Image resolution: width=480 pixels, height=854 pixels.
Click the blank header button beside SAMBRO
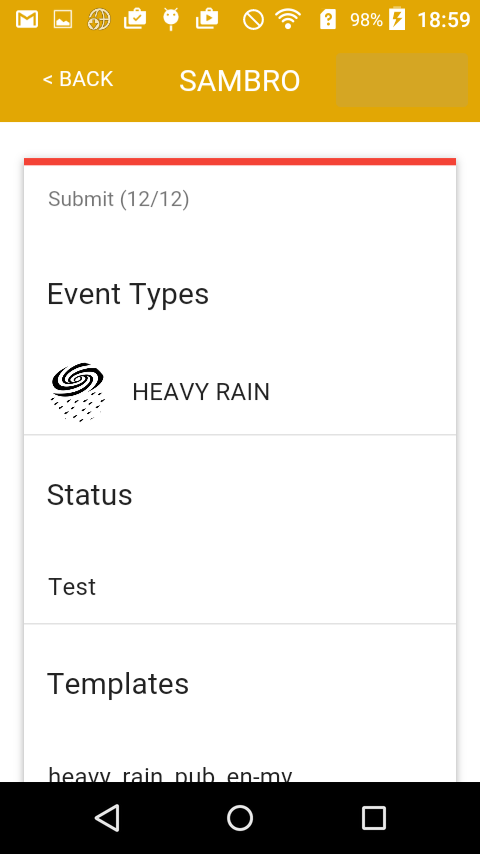pos(402,80)
